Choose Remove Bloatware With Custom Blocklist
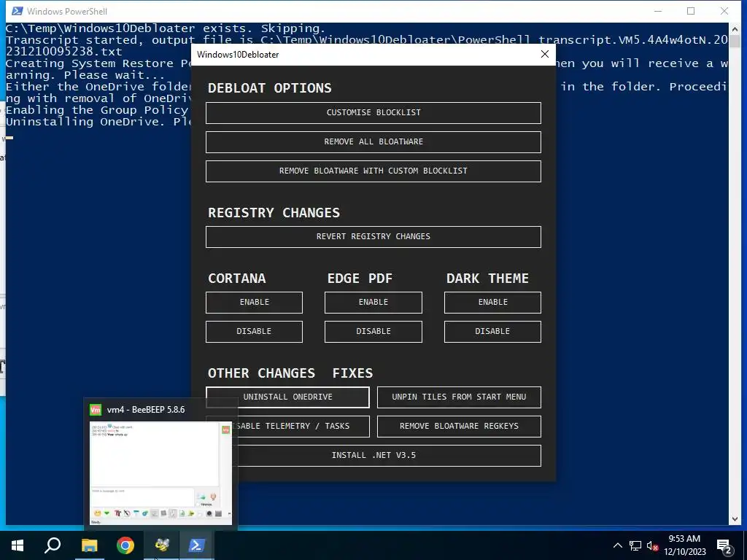Image resolution: width=747 pixels, height=560 pixels. [x=373, y=171]
